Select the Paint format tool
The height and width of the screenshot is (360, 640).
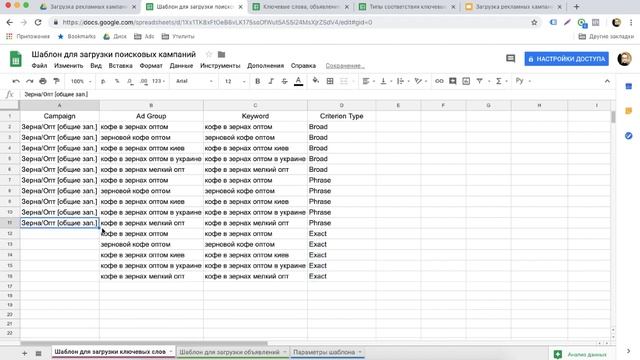(56, 81)
